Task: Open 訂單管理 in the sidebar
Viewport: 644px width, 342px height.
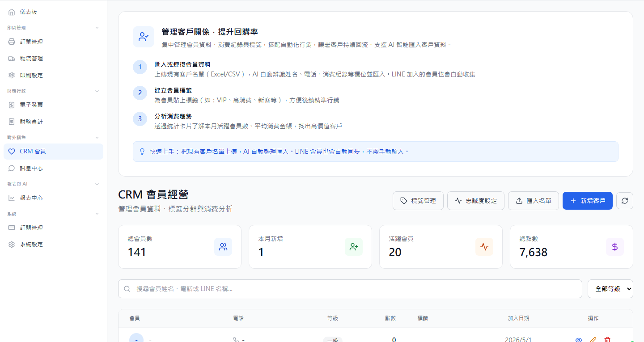Action: pos(53,42)
